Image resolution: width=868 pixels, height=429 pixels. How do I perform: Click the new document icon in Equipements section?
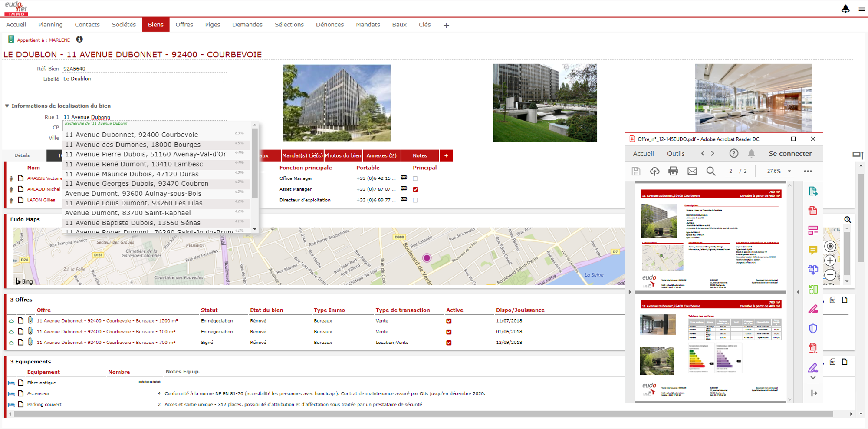coord(845,362)
